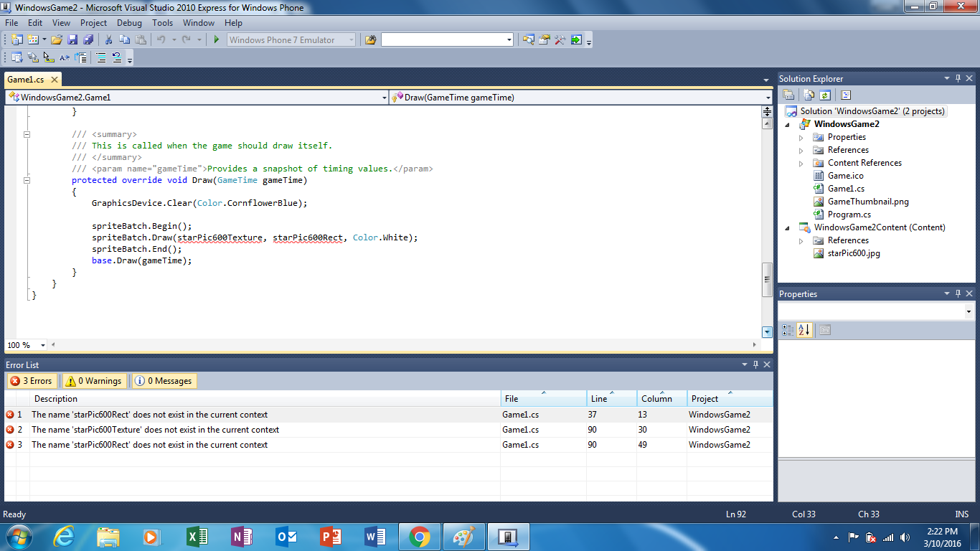
Task: Select GameThumbnail.png in Solution Explorer
Action: tap(868, 202)
